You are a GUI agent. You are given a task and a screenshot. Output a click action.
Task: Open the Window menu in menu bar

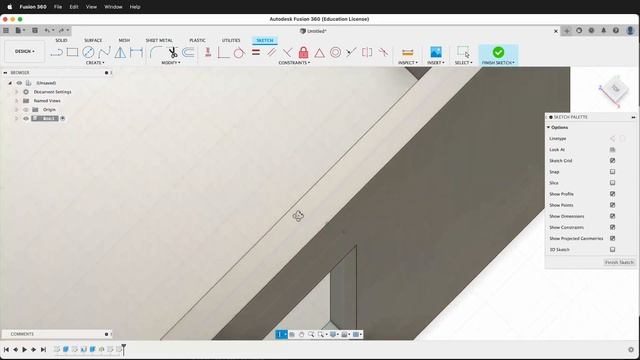pyautogui.click(x=113, y=7)
